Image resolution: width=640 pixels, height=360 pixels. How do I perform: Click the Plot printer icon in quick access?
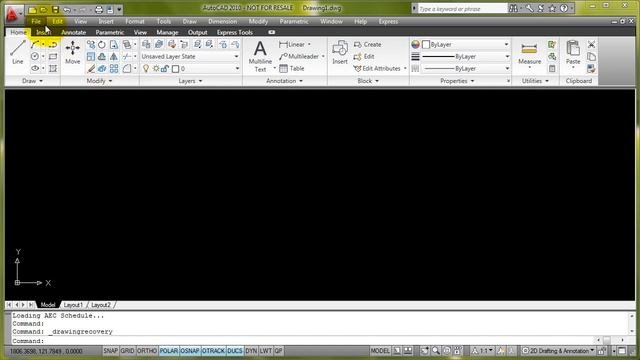click(x=99, y=9)
